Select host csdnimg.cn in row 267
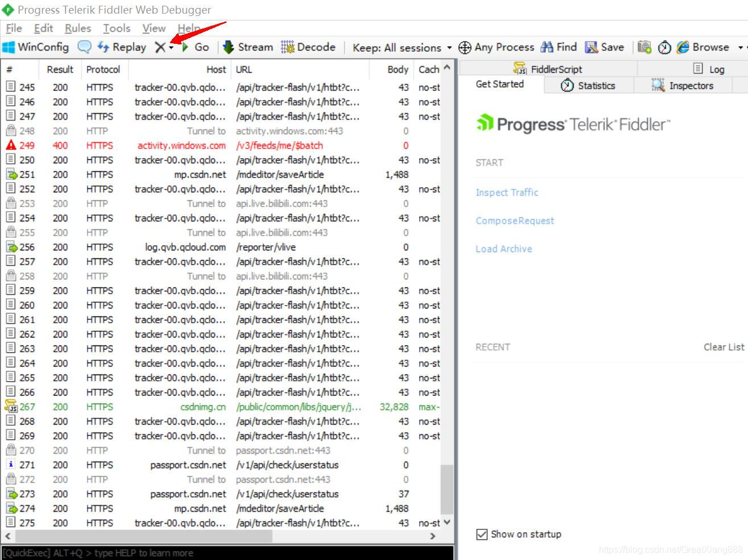The width and height of the screenshot is (748, 560). pos(203,407)
